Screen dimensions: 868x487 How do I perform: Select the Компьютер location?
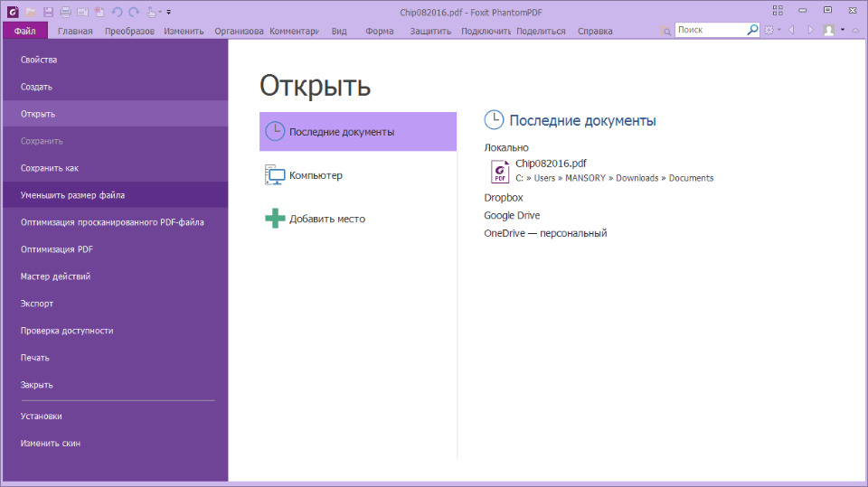click(x=358, y=175)
